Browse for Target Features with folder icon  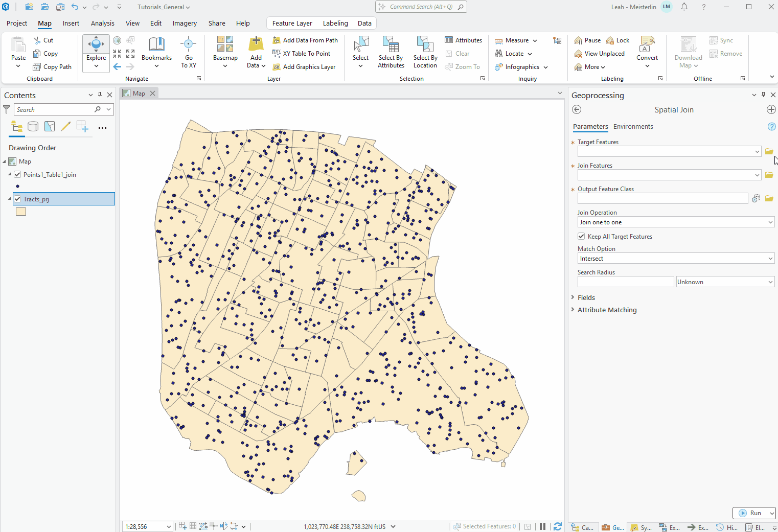(x=769, y=151)
